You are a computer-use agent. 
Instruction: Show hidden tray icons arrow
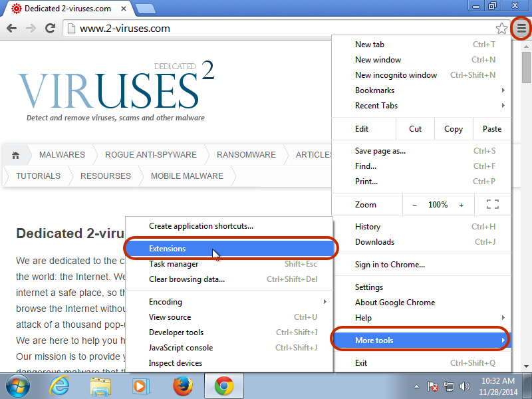(417, 386)
